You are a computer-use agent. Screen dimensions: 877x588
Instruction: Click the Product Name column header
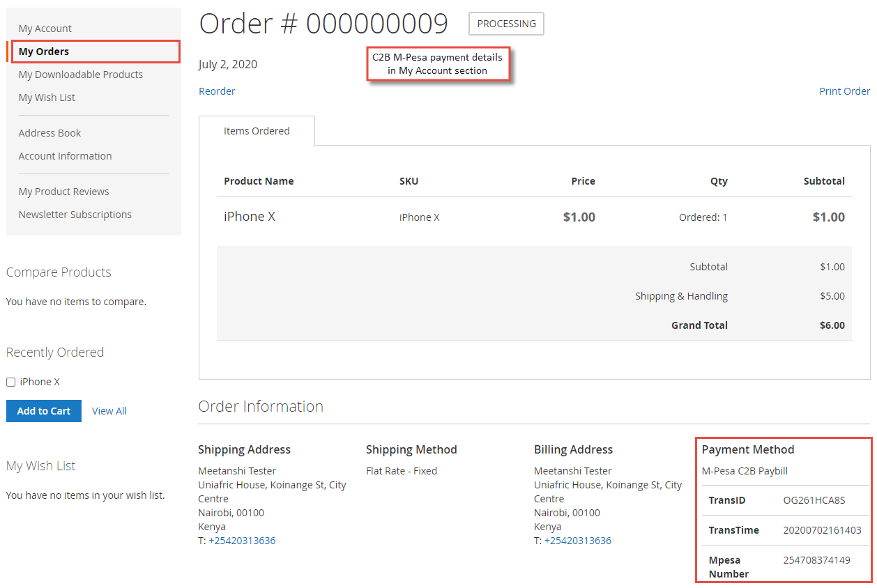[259, 181]
